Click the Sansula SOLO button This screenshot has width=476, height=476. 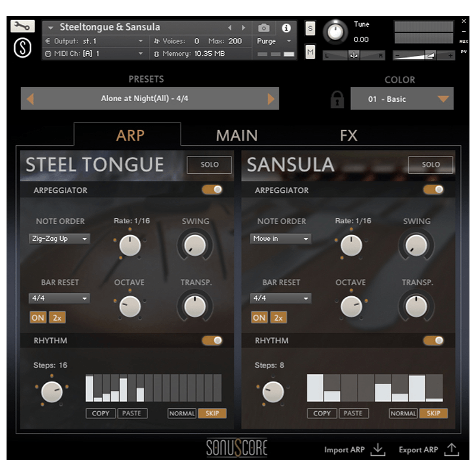pyautogui.click(x=430, y=165)
